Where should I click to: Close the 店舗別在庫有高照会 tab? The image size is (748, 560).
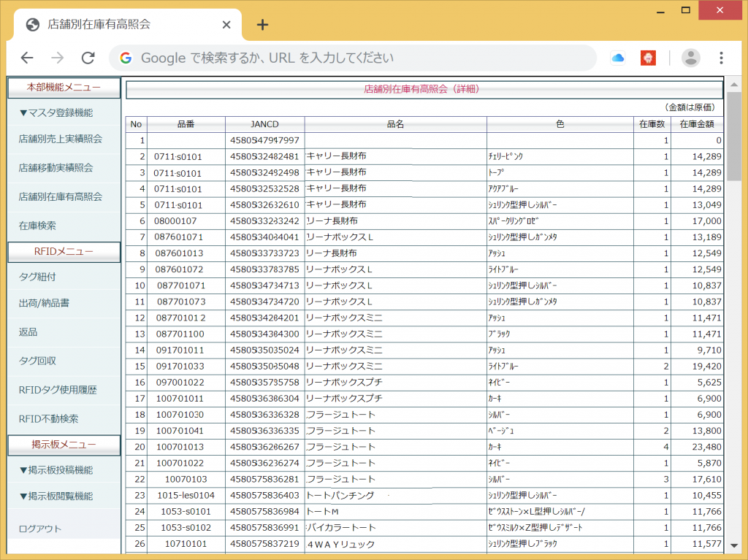tap(226, 25)
